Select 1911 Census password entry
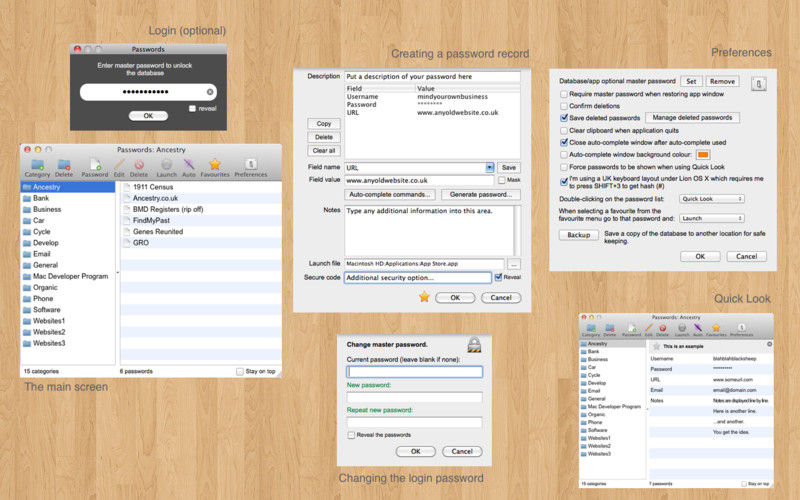Viewport: 800px width, 500px height. (x=201, y=187)
